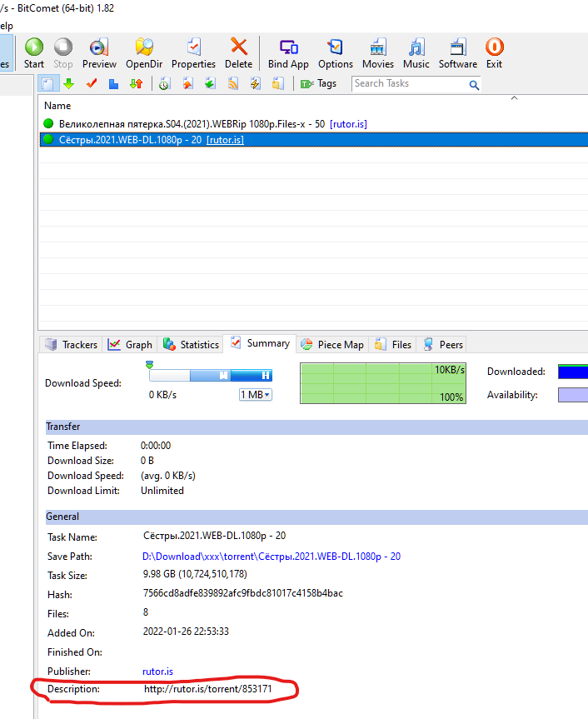Click the yellow folder page icon

click(277, 84)
